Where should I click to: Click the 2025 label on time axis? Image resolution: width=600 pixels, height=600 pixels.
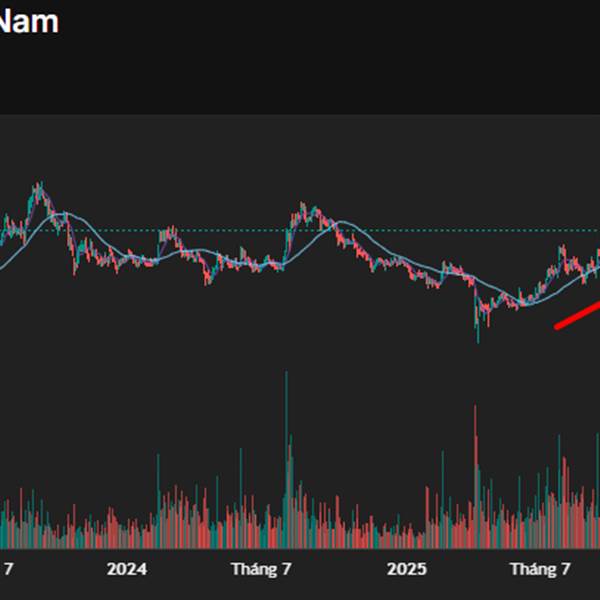[407, 569]
